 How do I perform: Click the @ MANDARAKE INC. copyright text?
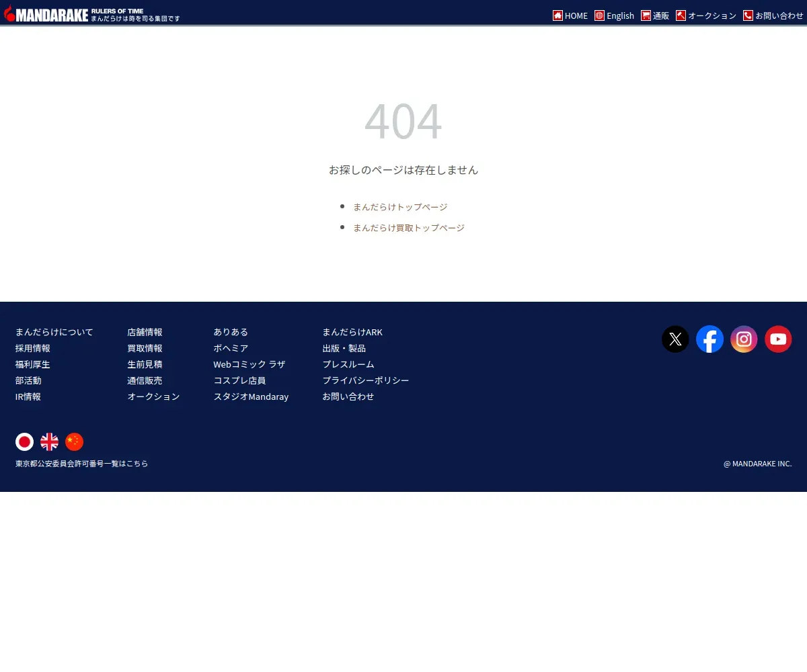[x=757, y=464]
